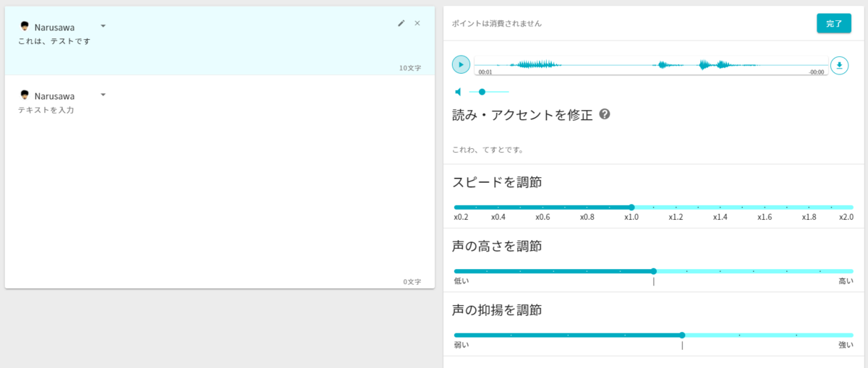Download the audio file

click(839, 65)
